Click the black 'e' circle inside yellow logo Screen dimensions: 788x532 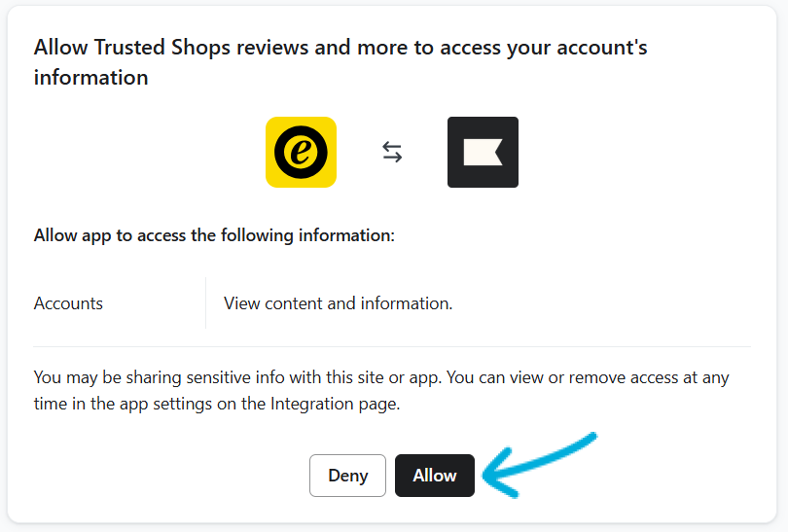[301, 153]
